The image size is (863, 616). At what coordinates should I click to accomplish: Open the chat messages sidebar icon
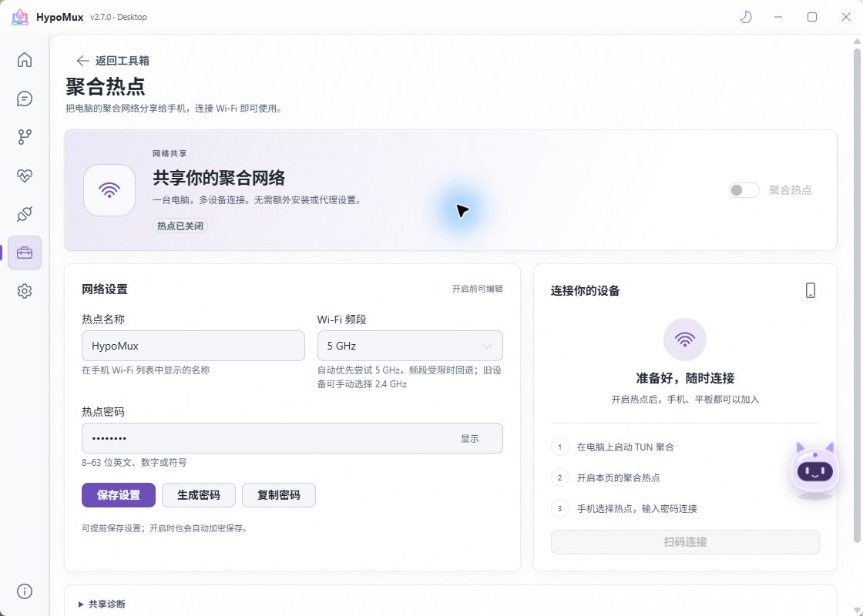click(24, 99)
